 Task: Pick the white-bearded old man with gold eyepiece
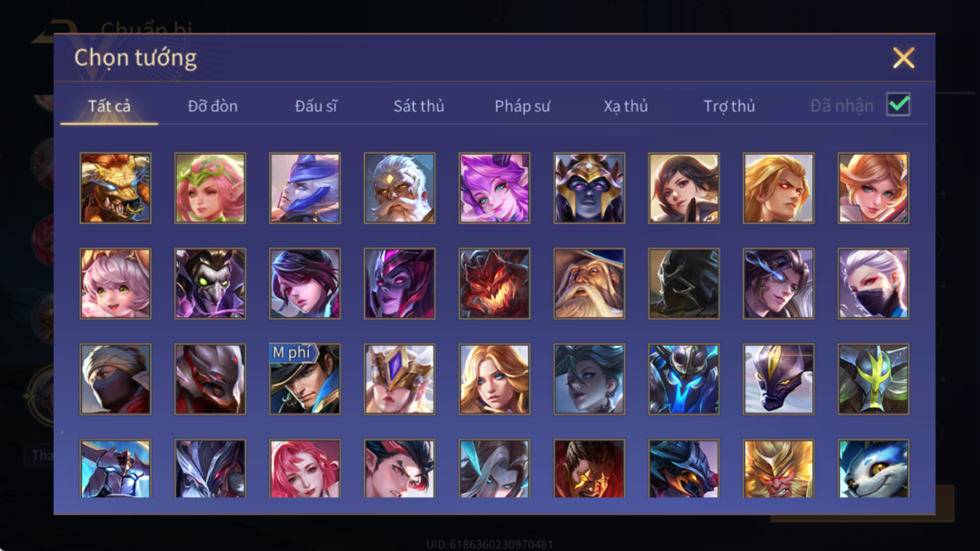point(399,188)
